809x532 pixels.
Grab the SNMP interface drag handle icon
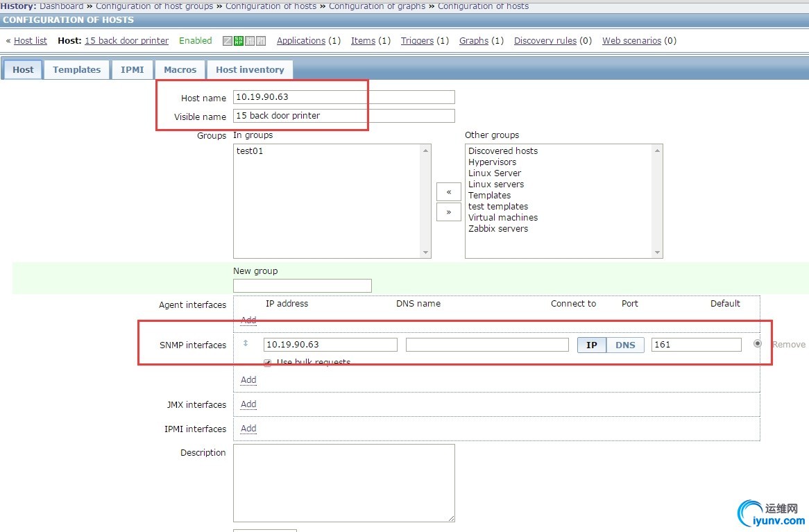click(x=246, y=343)
